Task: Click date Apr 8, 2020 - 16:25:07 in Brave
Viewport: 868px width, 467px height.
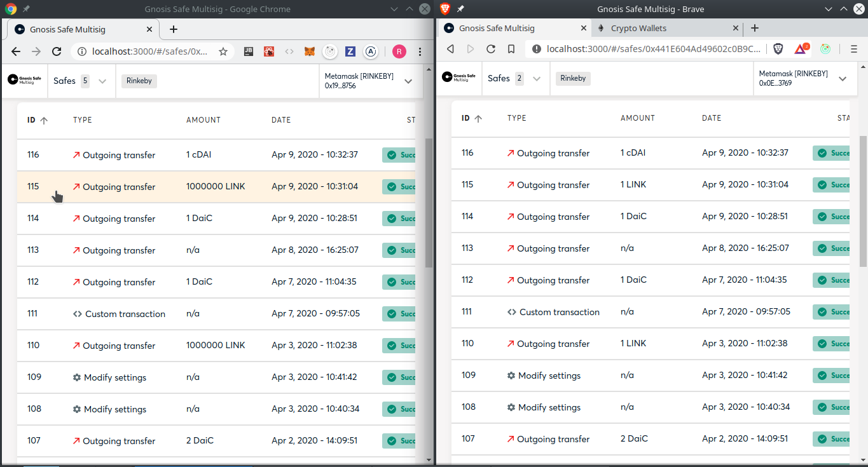Action: click(745, 248)
